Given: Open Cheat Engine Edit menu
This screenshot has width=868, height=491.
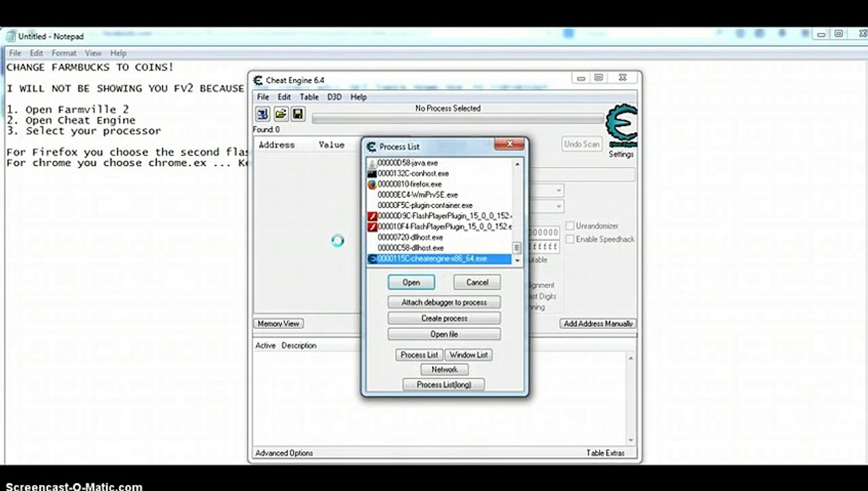Looking at the screenshot, I should click(284, 97).
